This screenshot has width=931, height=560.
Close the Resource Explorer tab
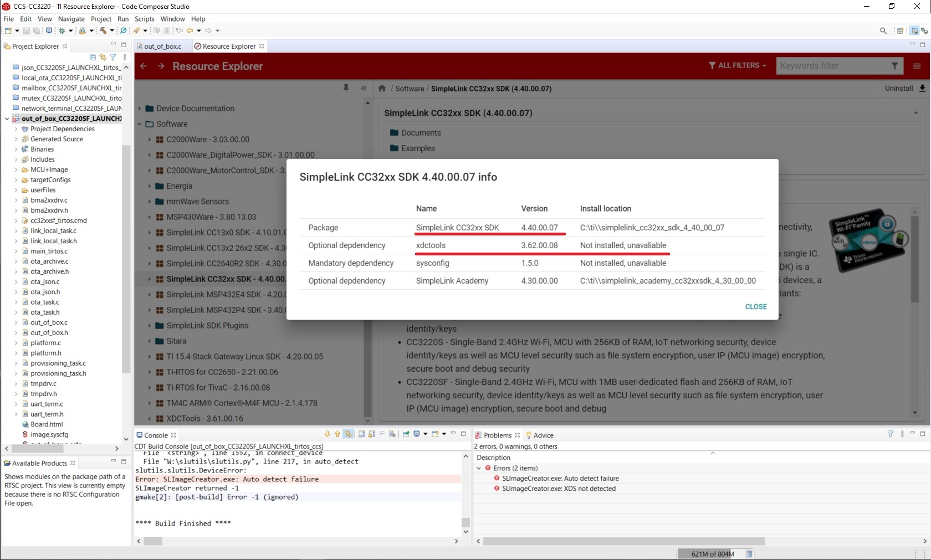pos(262,46)
